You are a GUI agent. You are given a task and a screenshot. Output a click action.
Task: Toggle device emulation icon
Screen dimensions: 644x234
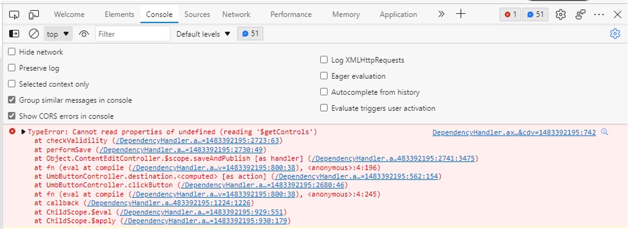click(34, 15)
